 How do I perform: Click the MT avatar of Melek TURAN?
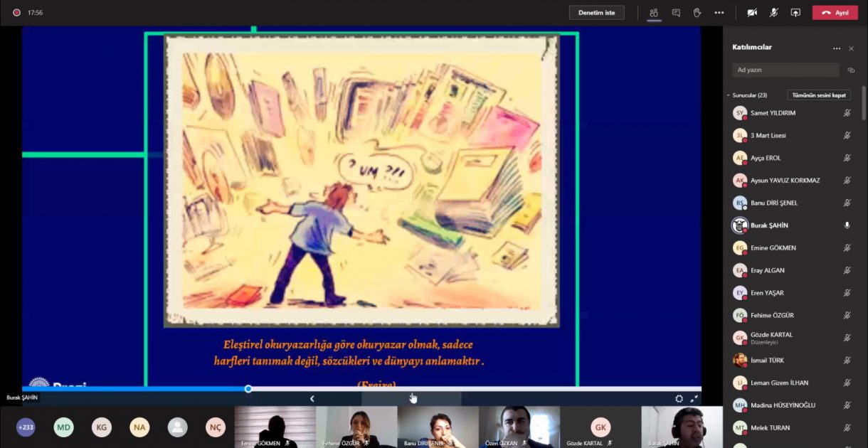[740, 428]
